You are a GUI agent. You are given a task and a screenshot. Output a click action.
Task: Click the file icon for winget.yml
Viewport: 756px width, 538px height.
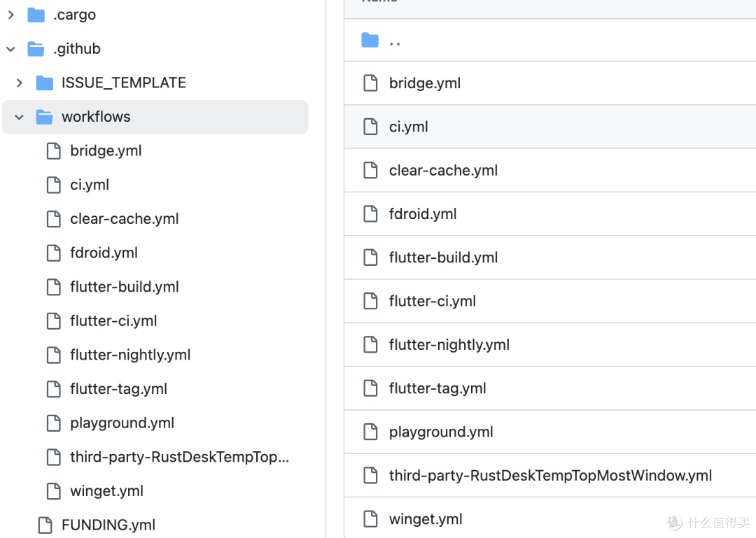coord(54,490)
